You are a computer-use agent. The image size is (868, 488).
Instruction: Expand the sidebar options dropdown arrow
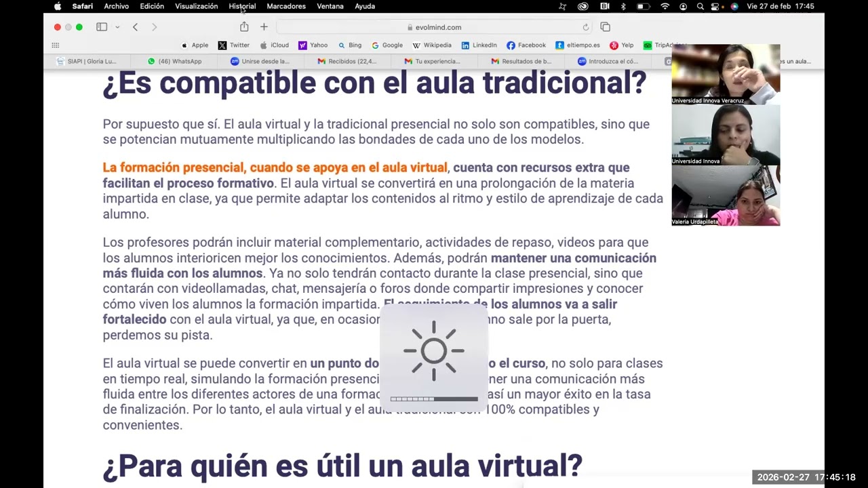tap(117, 27)
